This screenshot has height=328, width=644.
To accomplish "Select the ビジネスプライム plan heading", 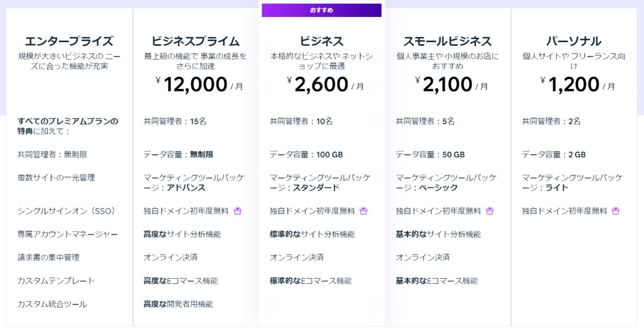I will 195,41.
